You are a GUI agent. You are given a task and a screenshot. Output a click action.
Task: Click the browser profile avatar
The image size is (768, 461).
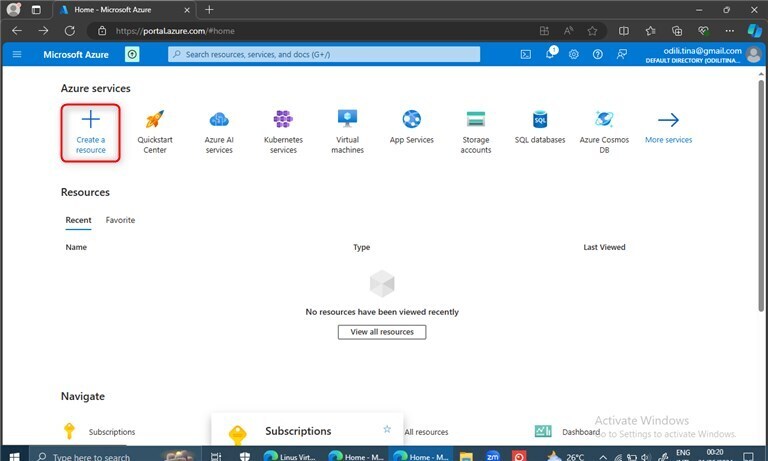tap(14, 9)
